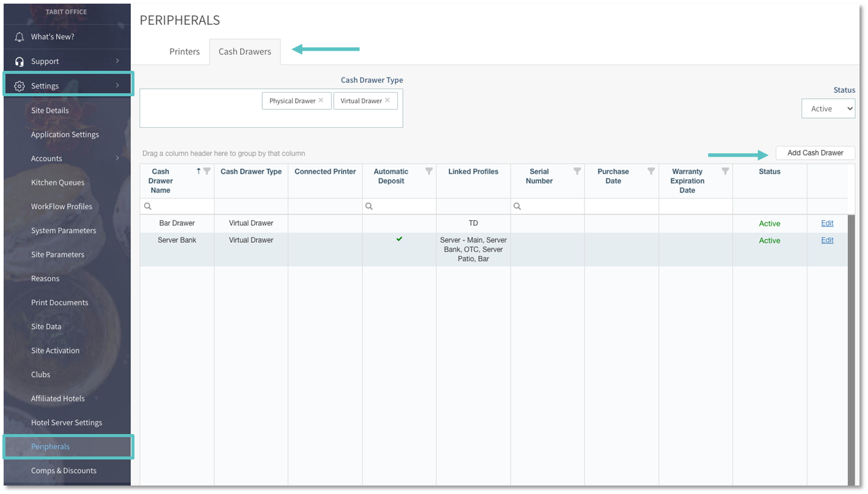Open filter for Cash Drawer Name column
Screen dimensions: 868x494
pyautogui.click(x=207, y=171)
